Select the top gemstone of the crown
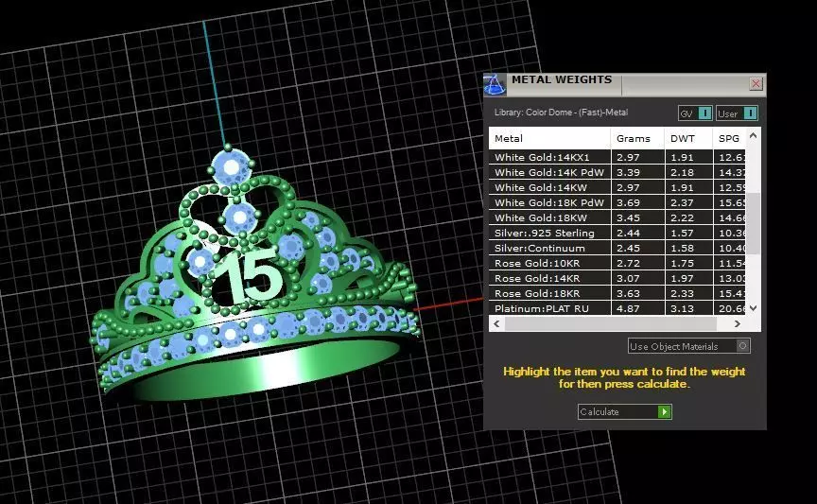 (231, 166)
